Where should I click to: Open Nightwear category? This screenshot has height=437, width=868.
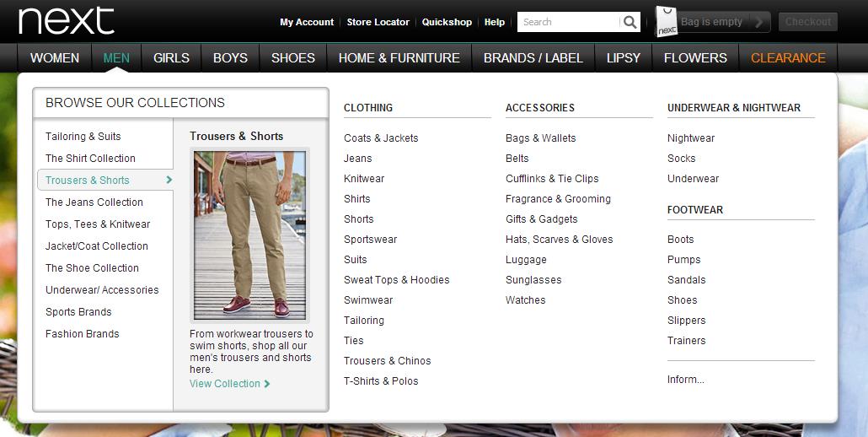(x=691, y=138)
